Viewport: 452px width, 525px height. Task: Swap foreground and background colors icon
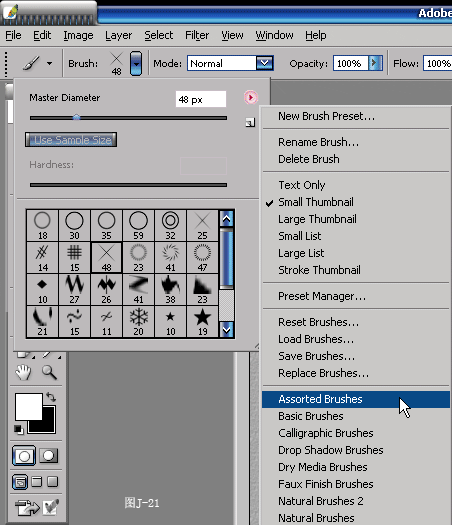tap(51, 397)
